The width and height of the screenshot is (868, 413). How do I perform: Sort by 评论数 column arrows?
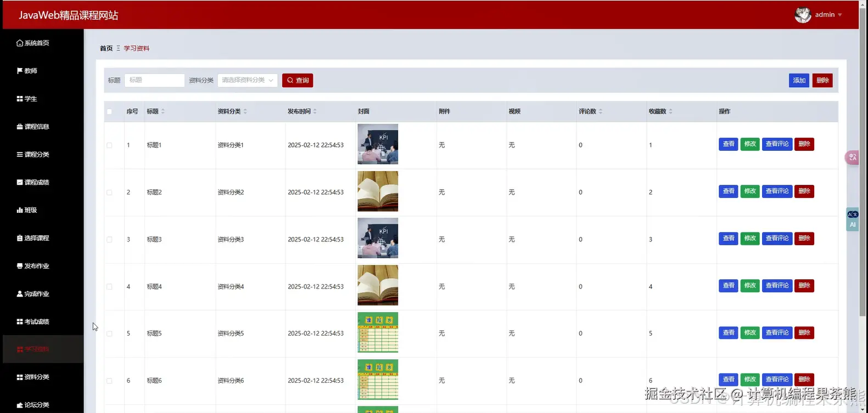point(601,111)
